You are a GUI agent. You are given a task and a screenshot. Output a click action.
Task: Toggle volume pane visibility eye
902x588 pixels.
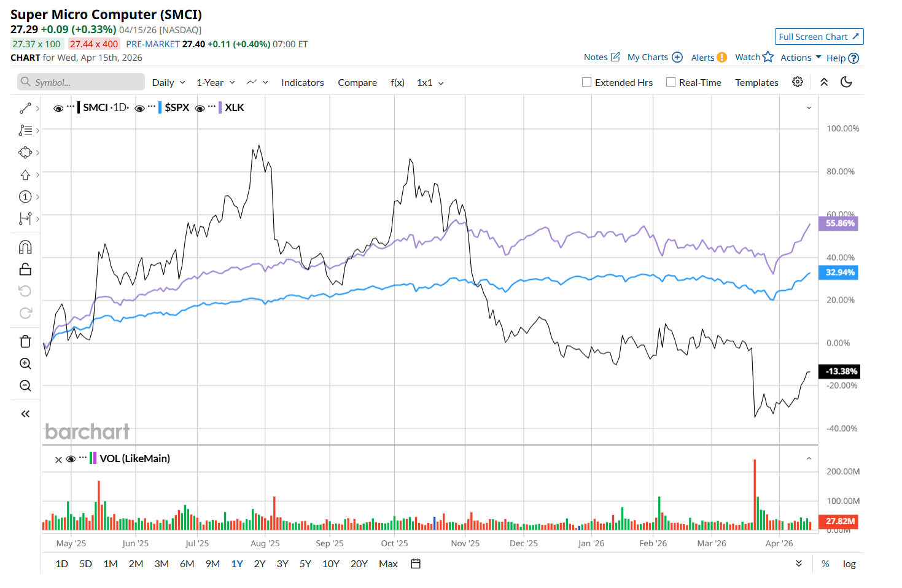[x=71, y=459]
